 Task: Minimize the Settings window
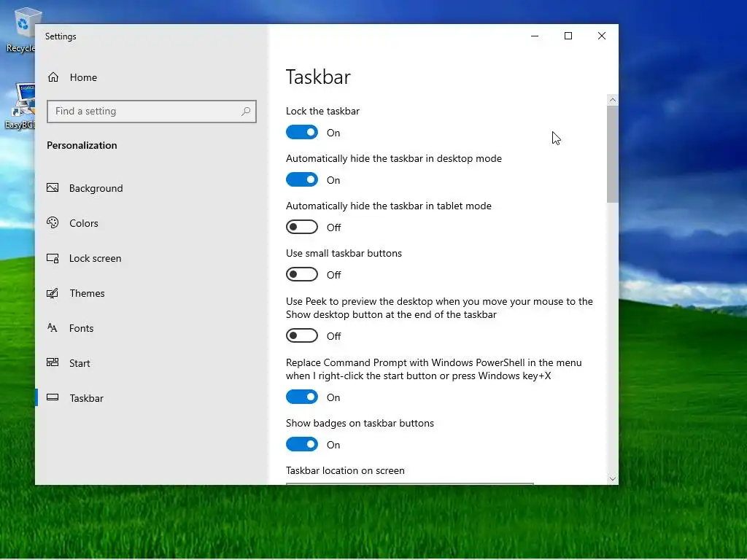(535, 36)
